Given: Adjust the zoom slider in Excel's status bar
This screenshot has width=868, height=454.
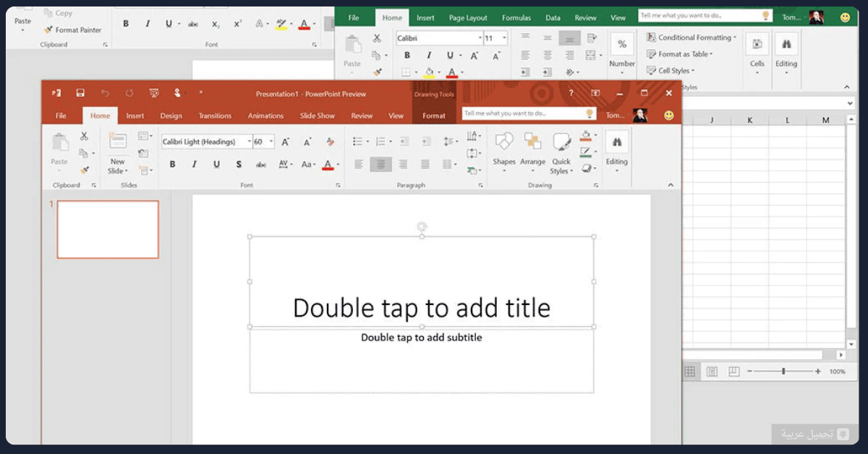Looking at the screenshot, I should (783, 372).
